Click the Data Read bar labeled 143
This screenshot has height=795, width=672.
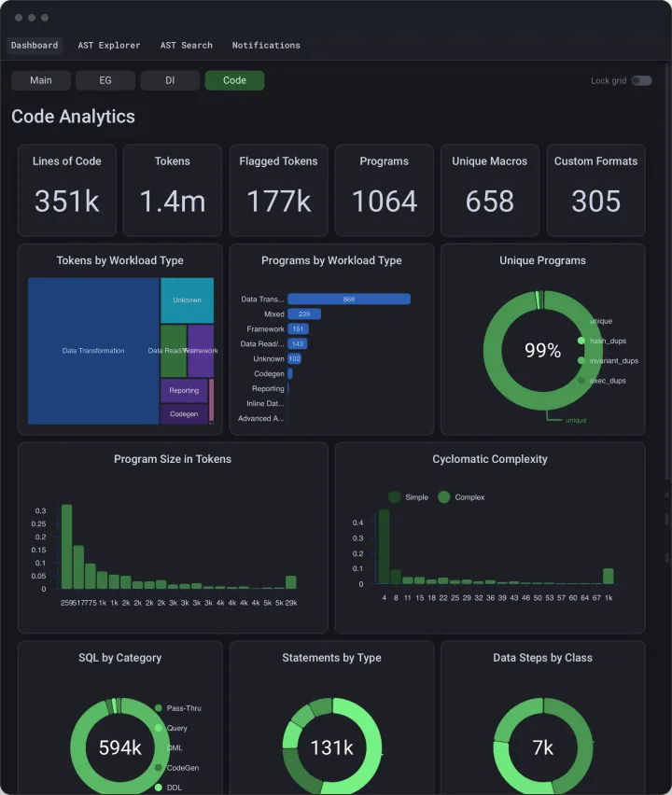297,343
